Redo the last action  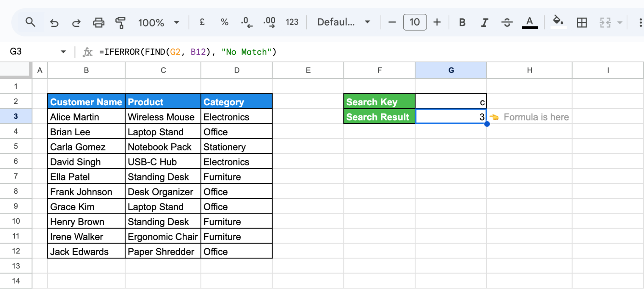[x=76, y=23]
